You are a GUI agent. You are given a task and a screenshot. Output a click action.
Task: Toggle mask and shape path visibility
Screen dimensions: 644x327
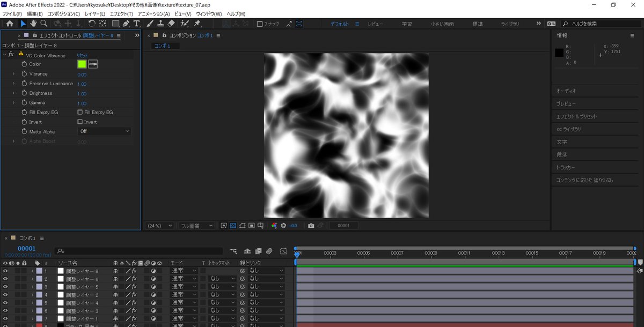pos(242,226)
